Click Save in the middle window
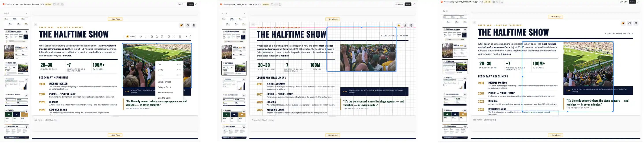644x143 pixels. 408,4
